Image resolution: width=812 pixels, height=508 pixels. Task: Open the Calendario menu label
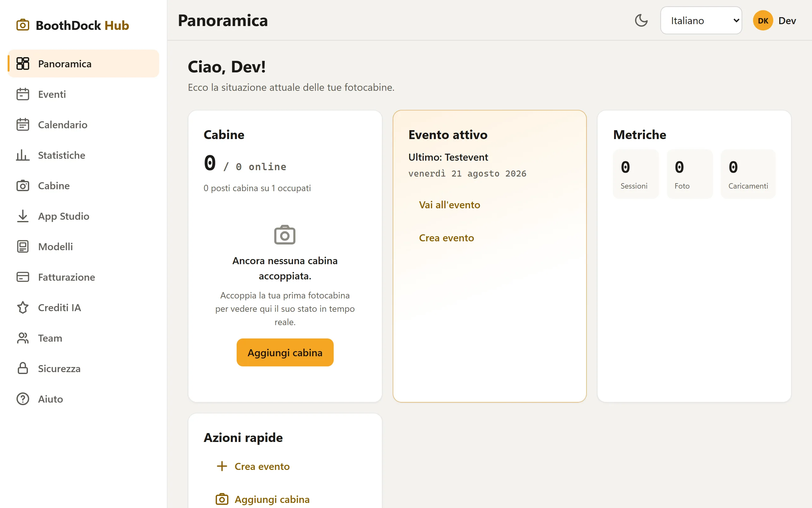click(63, 125)
